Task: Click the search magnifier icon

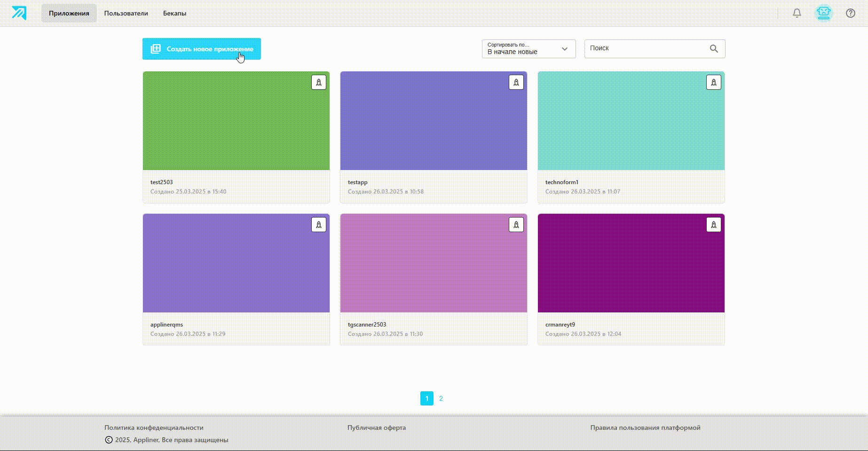Action: pos(714,49)
